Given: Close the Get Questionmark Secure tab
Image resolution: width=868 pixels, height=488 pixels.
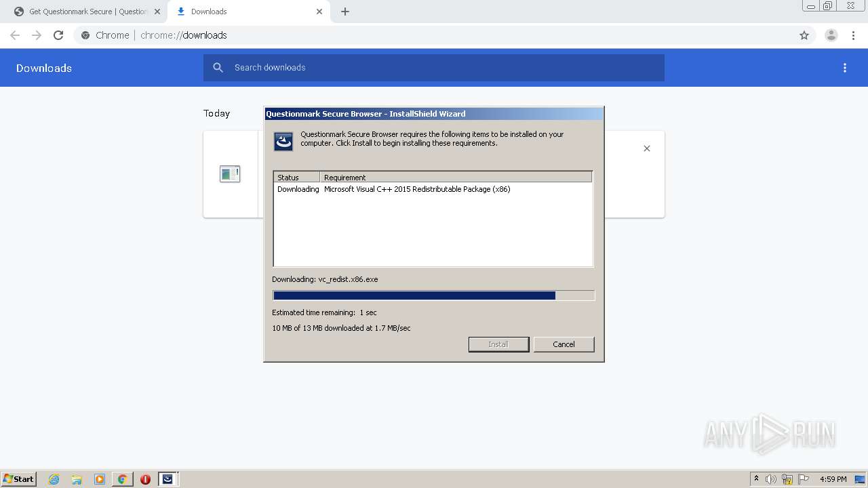Looking at the screenshot, I should click(x=157, y=12).
